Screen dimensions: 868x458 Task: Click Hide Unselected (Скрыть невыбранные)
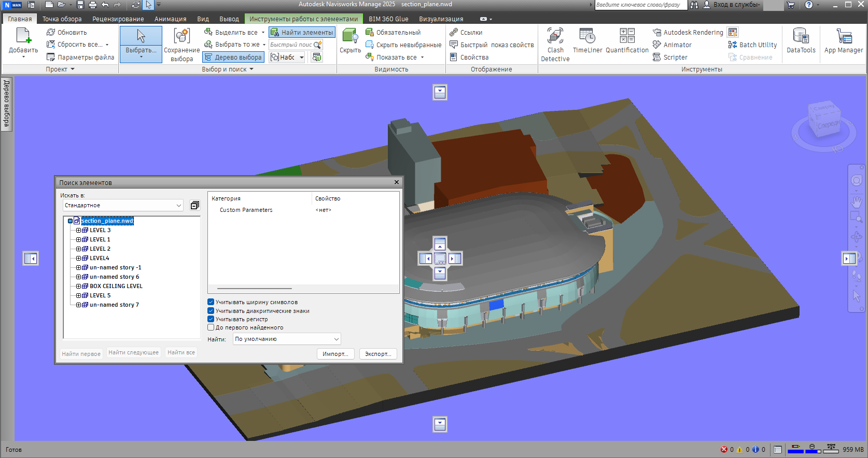[403, 45]
